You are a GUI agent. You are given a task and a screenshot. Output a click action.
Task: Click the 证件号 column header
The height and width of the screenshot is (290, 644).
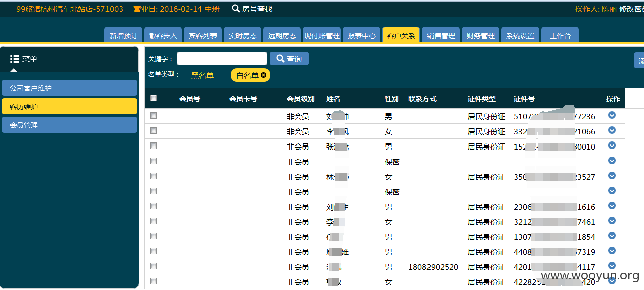pyautogui.click(x=524, y=99)
